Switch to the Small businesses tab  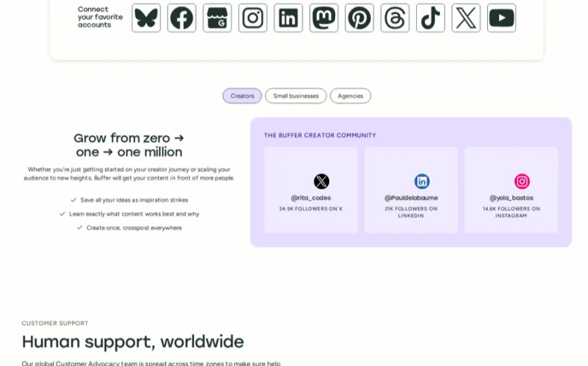(296, 96)
